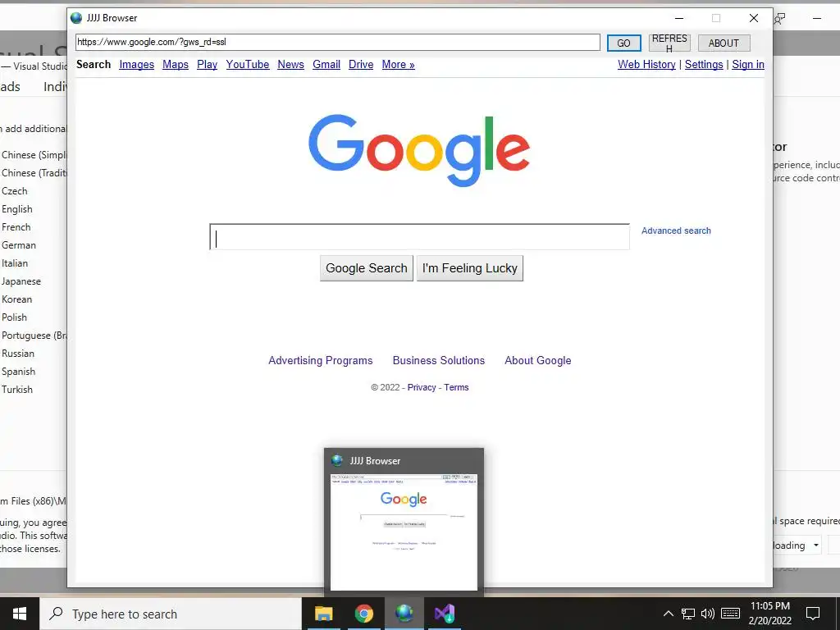Click the Windows taskbar search box
Image resolution: width=840 pixels, height=630 pixels.
tap(171, 614)
